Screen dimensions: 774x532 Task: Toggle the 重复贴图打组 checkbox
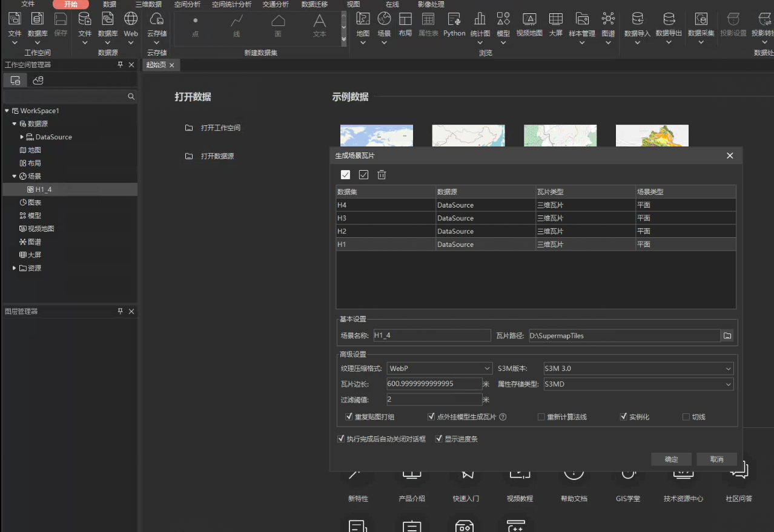tap(349, 417)
